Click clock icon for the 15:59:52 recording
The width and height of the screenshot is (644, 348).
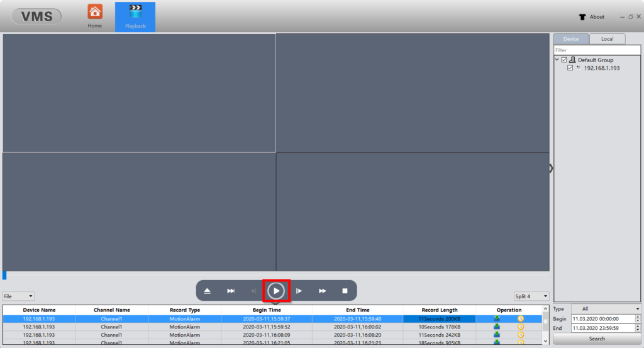[x=521, y=327]
